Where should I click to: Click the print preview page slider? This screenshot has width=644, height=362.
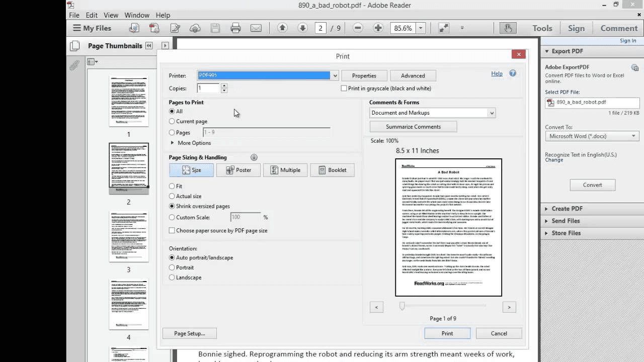click(x=402, y=306)
